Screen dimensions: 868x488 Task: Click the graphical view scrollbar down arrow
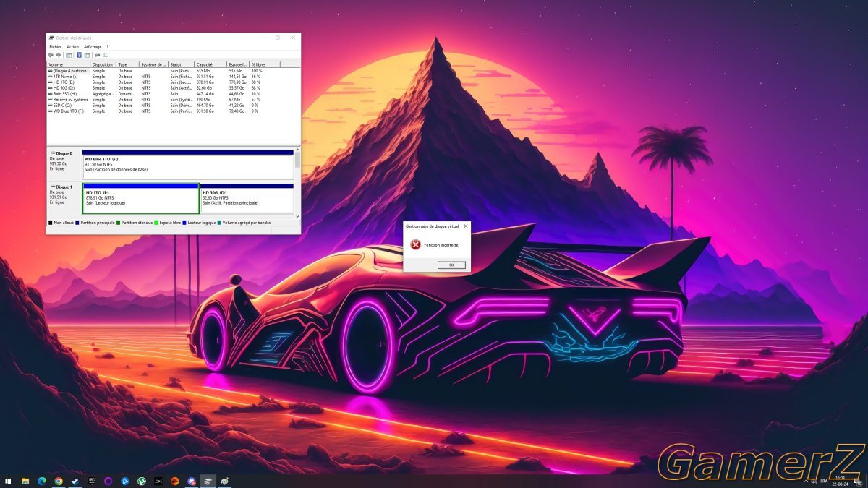click(297, 215)
